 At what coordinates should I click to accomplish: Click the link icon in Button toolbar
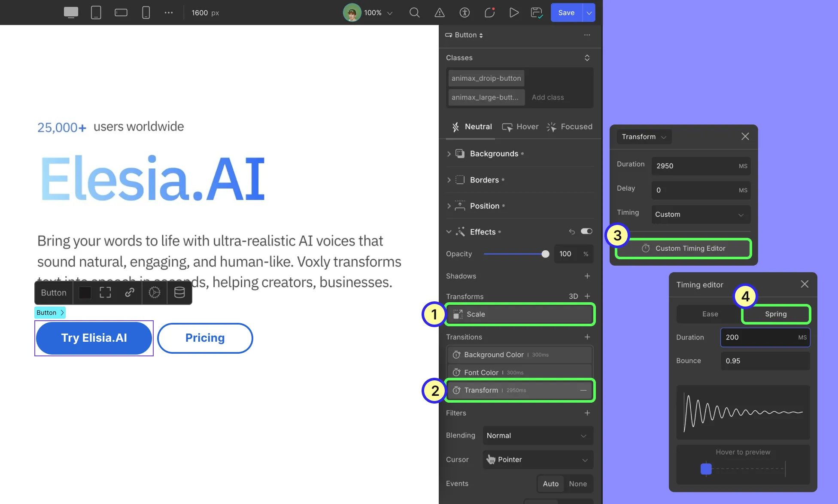tap(130, 292)
